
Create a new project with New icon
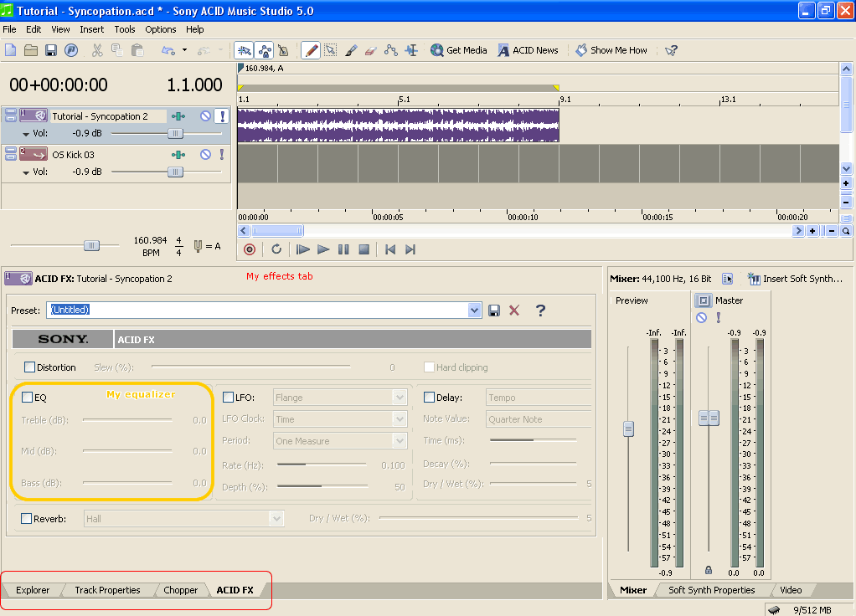coord(10,50)
